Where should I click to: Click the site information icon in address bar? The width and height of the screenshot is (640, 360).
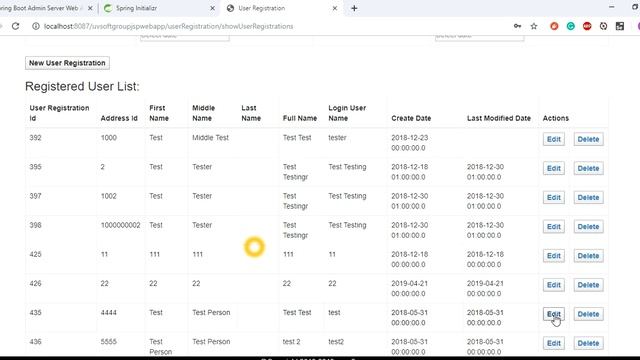[x=36, y=26]
